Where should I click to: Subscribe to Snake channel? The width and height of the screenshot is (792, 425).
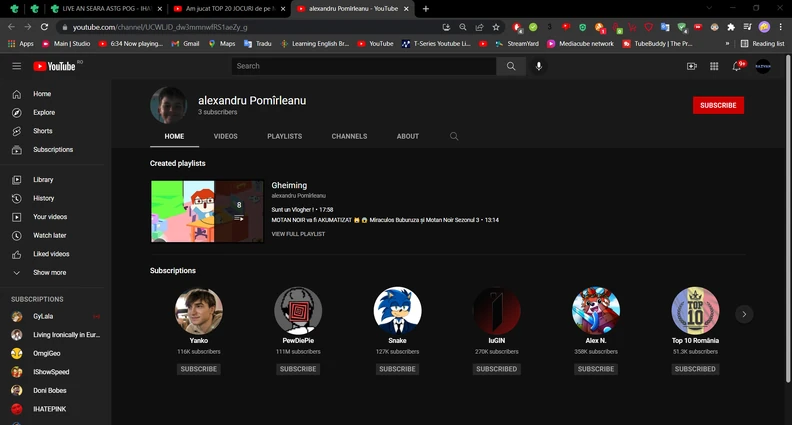398,369
